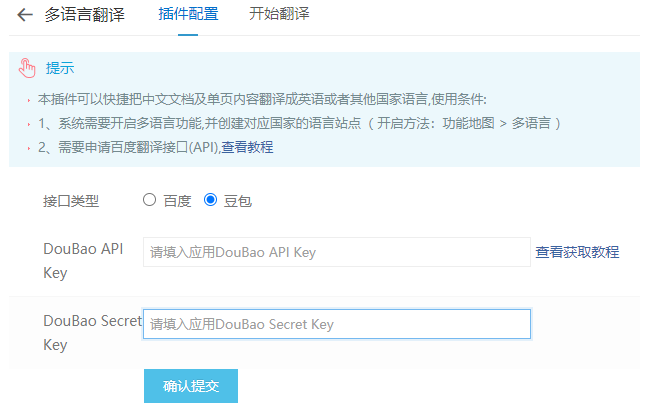Open the 查看教程 link in the hint box

tap(247, 147)
